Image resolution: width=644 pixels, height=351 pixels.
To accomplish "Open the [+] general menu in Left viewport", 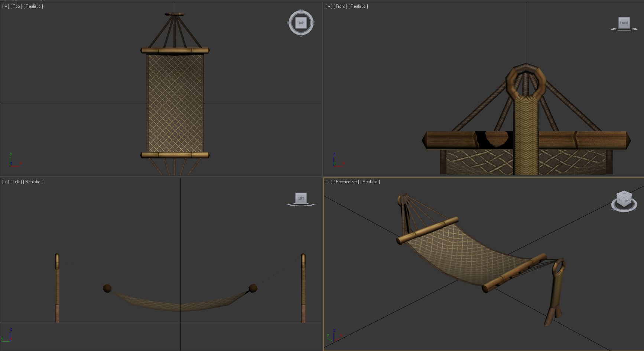I will 6,182.
